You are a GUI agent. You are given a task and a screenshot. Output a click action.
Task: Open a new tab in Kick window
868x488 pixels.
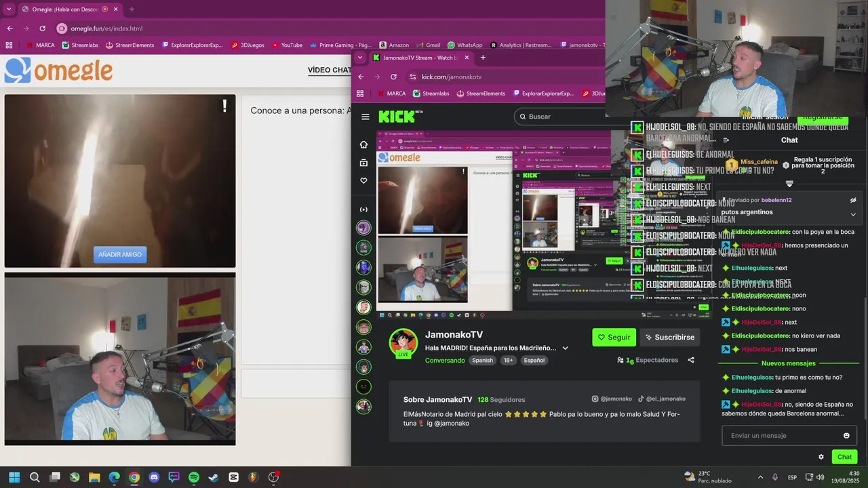(483, 58)
